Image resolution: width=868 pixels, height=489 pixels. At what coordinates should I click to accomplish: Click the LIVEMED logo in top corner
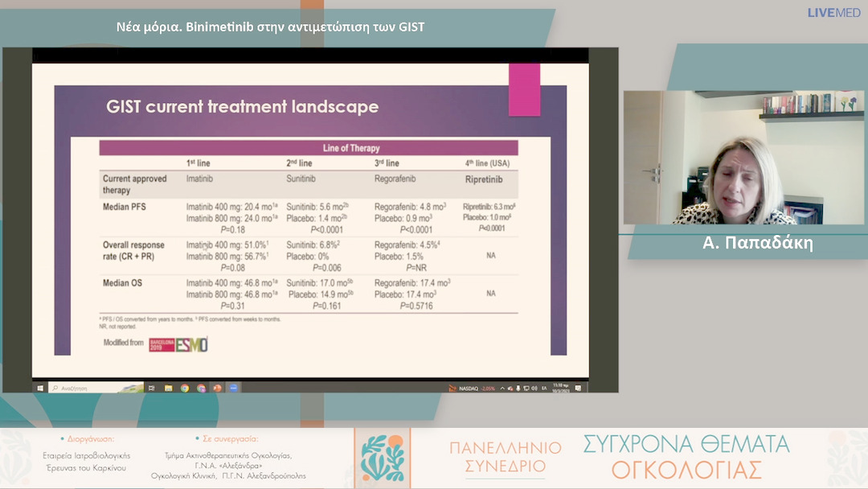click(835, 13)
